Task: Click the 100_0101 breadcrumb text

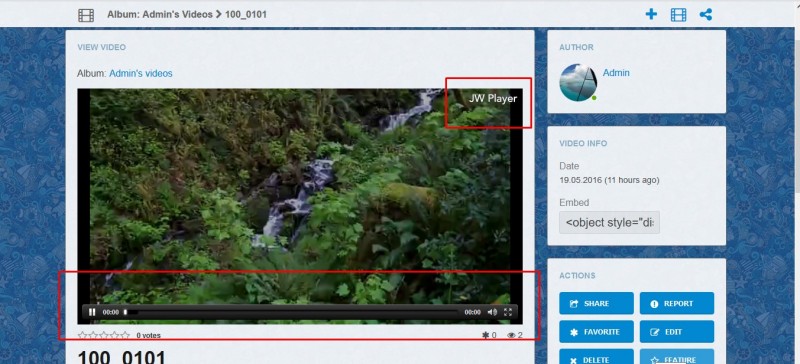Action: [x=245, y=14]
